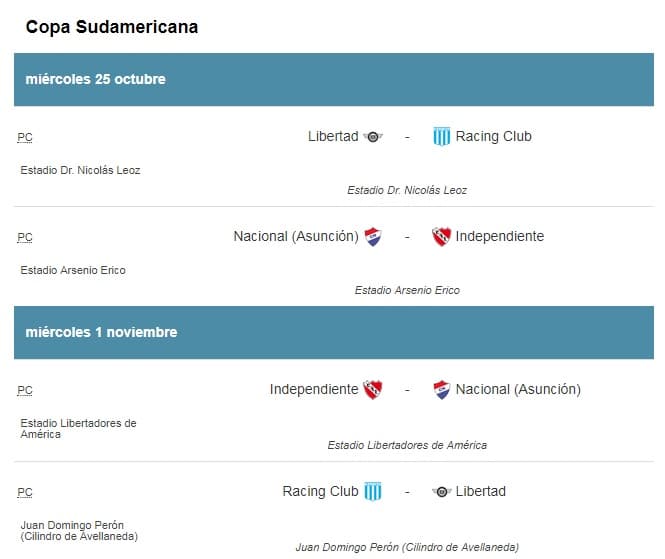The width and height of the screenshot is (665, 559).
Task: Open the Libertad team name on 25 octubre
Action: [x=332, y=137]
